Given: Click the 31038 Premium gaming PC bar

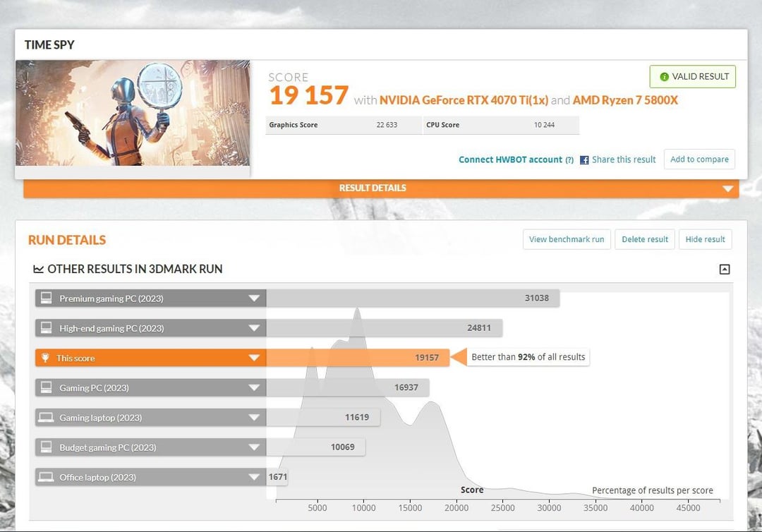Looking at the screenshot, I should 413,298.
